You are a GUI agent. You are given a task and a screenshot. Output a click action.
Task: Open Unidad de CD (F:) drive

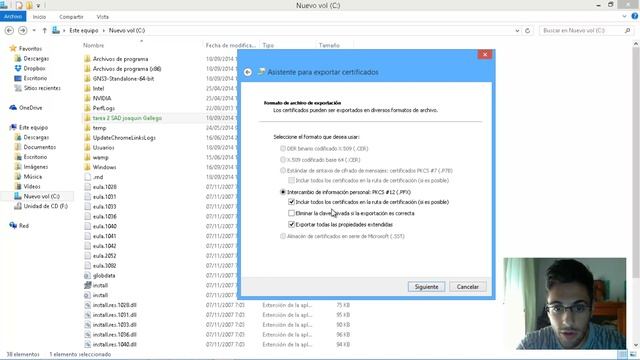[x=45, y=206]
